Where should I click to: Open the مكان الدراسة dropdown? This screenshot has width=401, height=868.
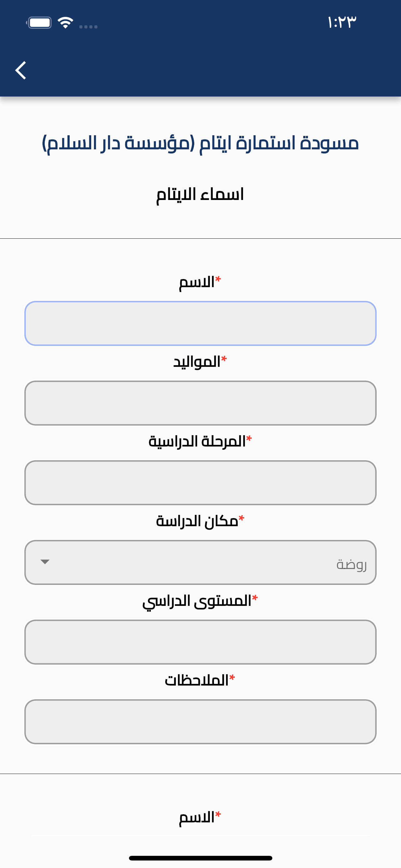[x=200, y=562]
